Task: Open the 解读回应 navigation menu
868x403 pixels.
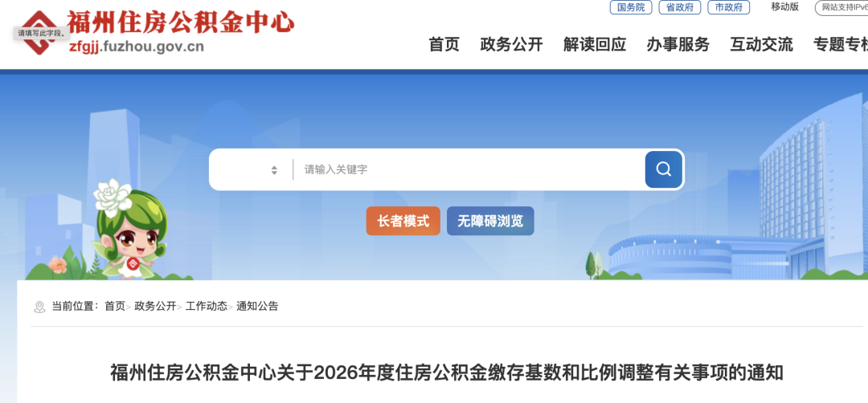Action: click(x=595, y=44)
